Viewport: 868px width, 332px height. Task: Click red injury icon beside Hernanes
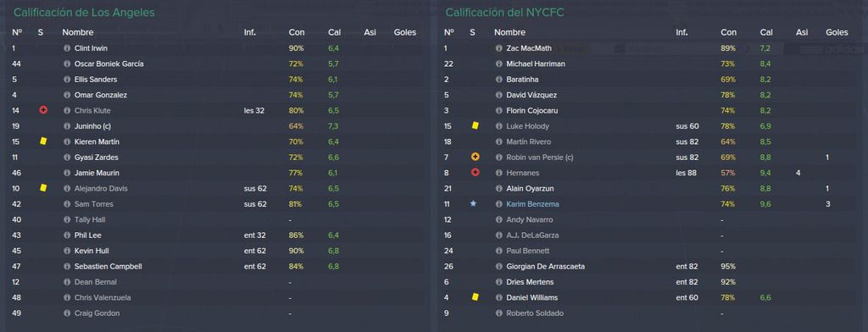[475, 173]
